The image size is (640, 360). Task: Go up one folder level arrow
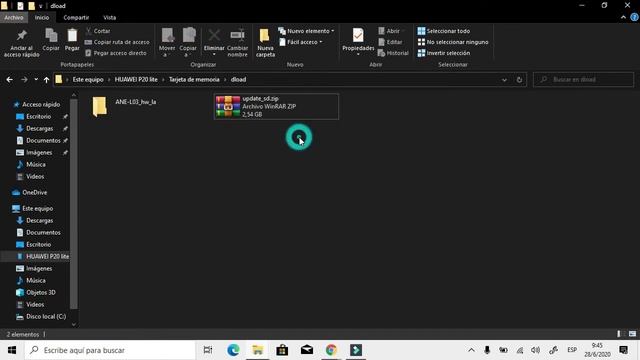[47, 80]
